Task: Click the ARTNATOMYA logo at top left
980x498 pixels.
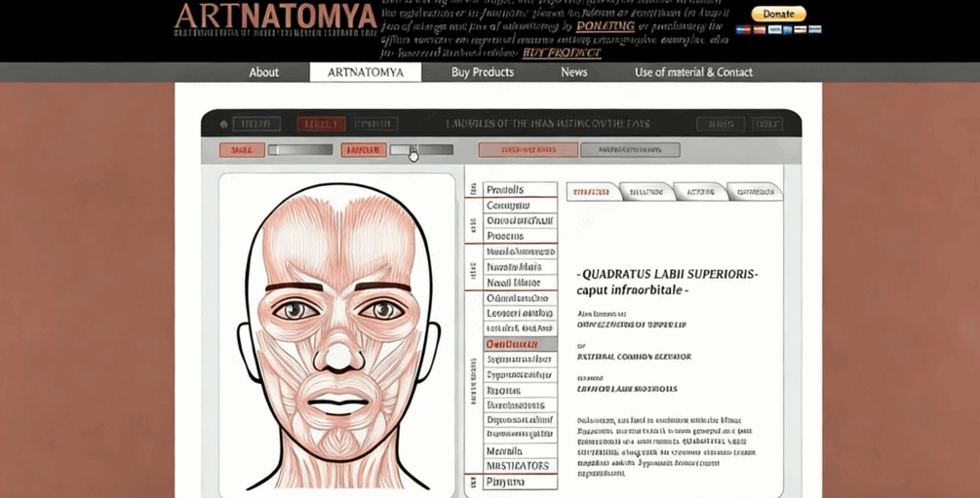Action: coord(275,18)
